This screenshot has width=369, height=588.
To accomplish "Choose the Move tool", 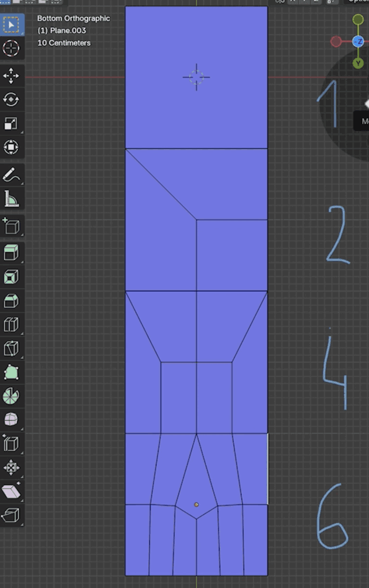I will 11,76.
